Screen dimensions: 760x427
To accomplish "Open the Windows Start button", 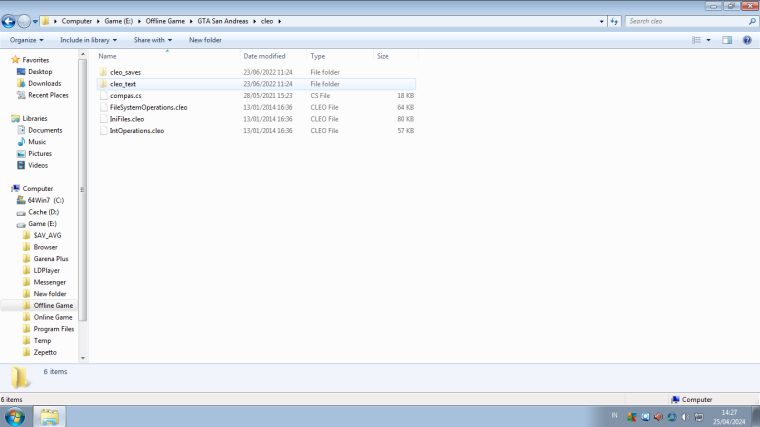I will coord(15,416).
